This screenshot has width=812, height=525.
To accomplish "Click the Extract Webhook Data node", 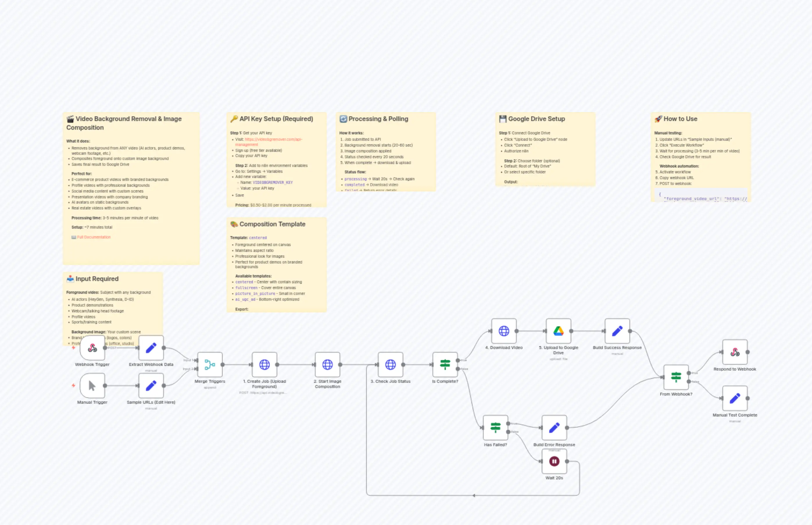I will [x=151, y=348].
